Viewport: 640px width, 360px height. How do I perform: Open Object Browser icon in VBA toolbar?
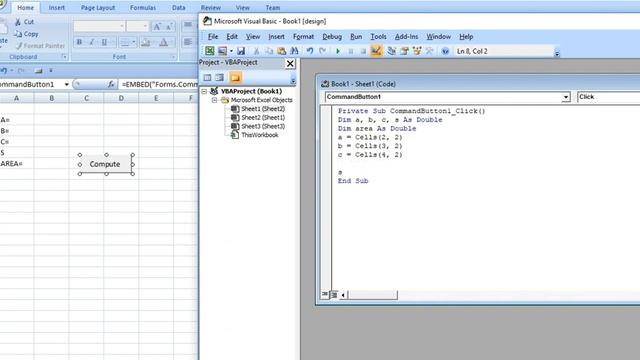(x=417, y=51)
